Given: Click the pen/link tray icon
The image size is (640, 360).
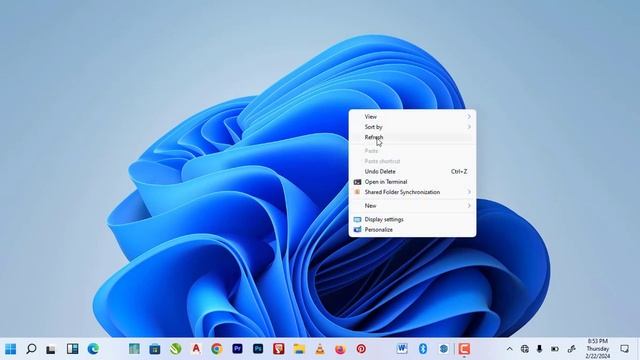Looking at the screenshot, I should [571, 349].
